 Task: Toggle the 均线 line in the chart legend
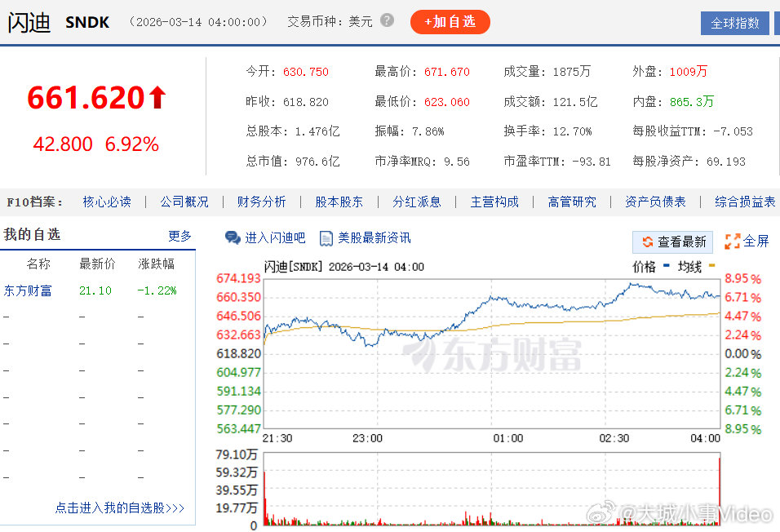(x=689, y=266)
